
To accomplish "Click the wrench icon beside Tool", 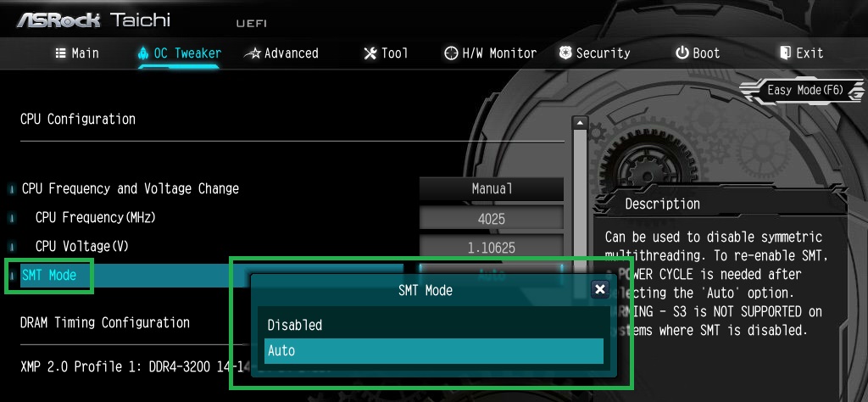I will pos(370,53).
